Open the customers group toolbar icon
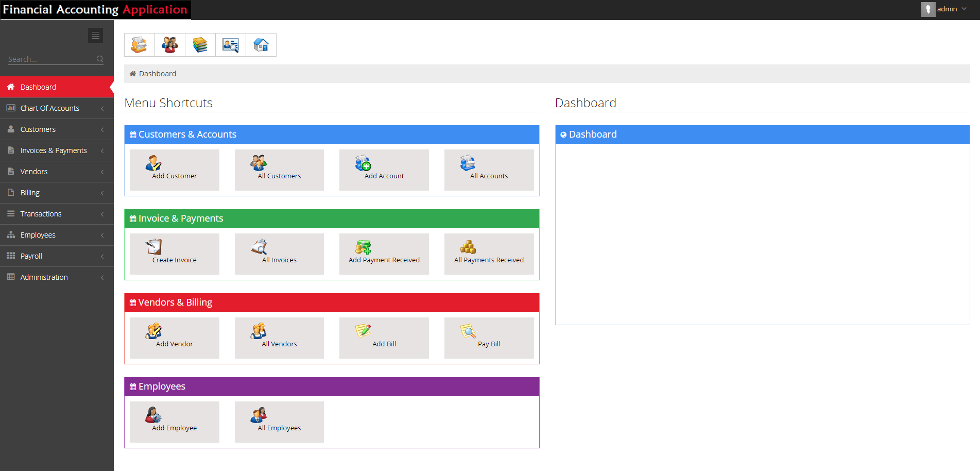Viewport: 980px width, 471px height. [169, 45]
